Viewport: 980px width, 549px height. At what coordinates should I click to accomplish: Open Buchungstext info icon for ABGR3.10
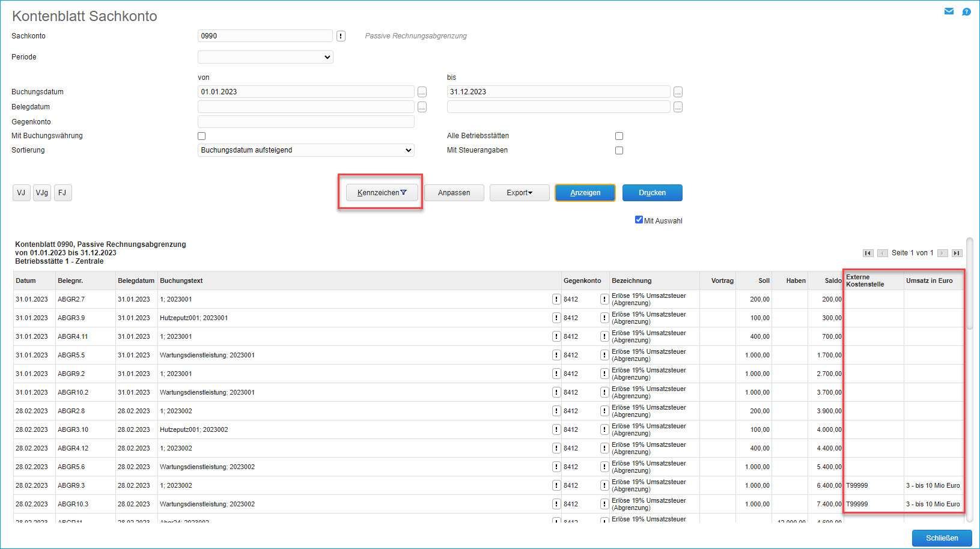[x=556, y=429]
